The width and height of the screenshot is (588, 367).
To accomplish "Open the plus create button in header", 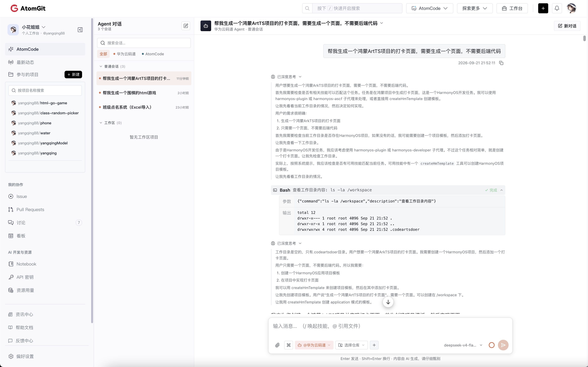I will pyautogui.click(x=543, y=8).
